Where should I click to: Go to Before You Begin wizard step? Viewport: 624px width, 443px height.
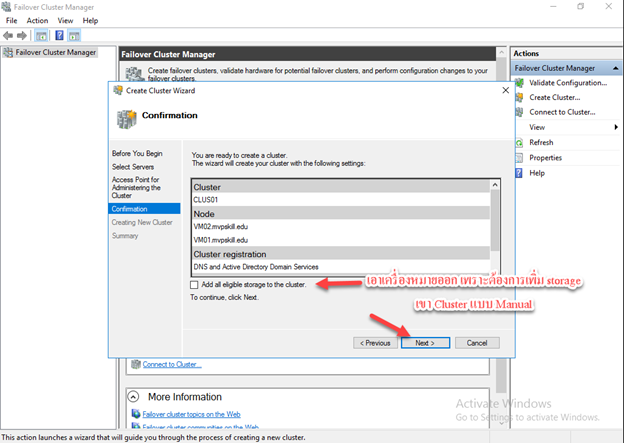click(x=137, y=153)
